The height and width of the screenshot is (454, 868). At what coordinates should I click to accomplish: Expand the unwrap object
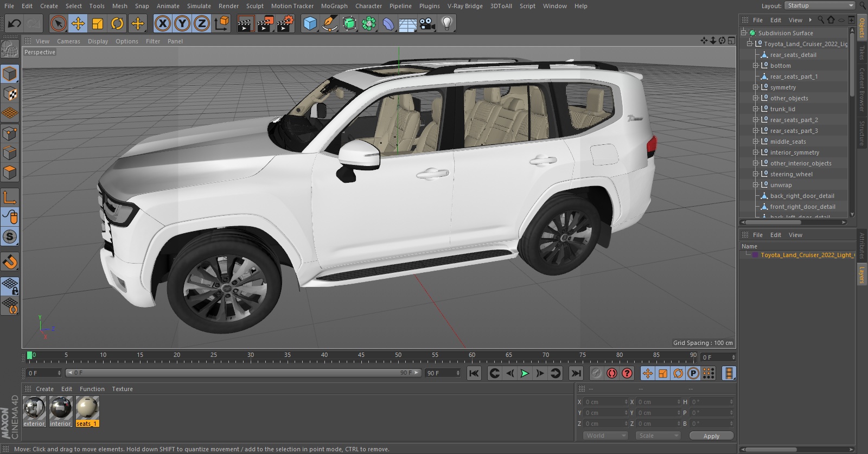[755, 185]
